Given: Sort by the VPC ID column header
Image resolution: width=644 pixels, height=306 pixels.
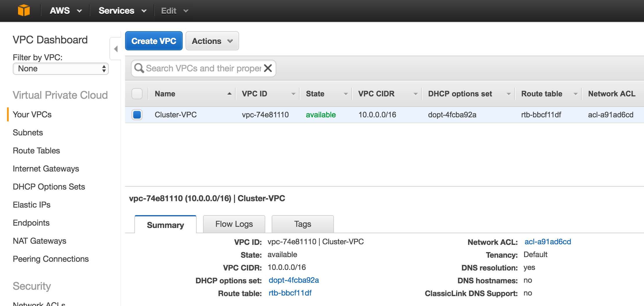Looking at the screenshot, I should 268,94.
